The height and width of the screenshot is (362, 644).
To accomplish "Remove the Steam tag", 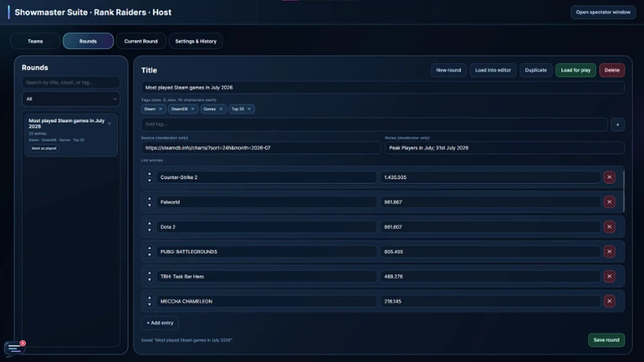I will click(161, 109).
